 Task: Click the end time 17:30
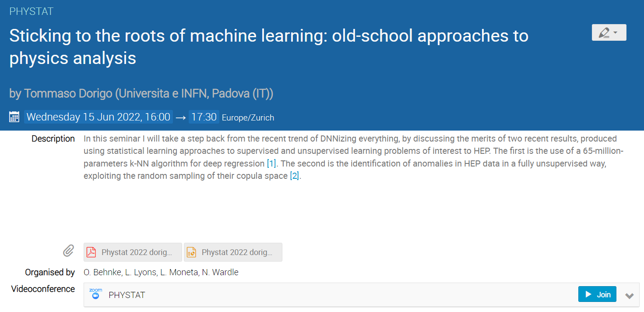[204, 117]
